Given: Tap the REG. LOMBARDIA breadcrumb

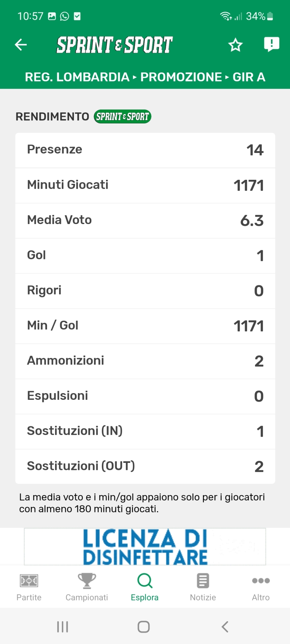Looking at the screenshot, I should tap(77, 77).
